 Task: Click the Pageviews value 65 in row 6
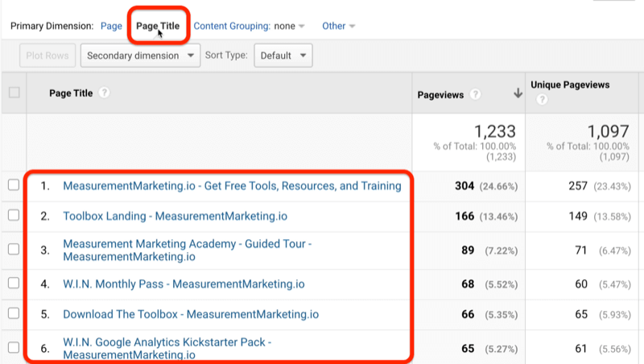coord(468,349)
